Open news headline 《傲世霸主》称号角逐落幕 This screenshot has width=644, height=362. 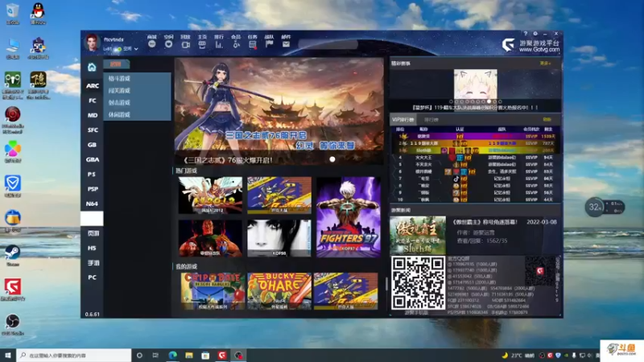pos(485,222)
